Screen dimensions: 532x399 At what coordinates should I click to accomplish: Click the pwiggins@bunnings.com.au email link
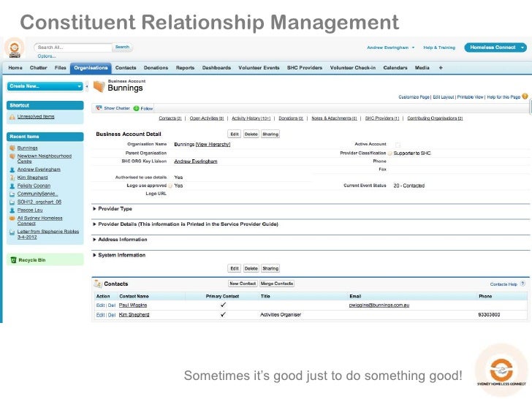coord(379,305)
